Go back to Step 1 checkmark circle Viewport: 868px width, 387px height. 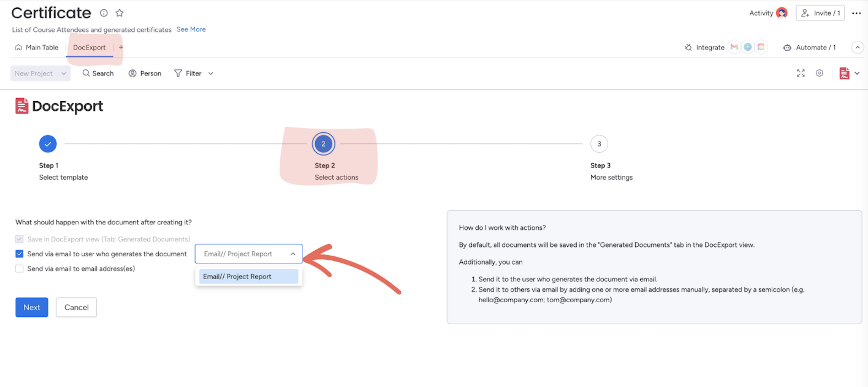pyautogui.click(x=48, y=144)
